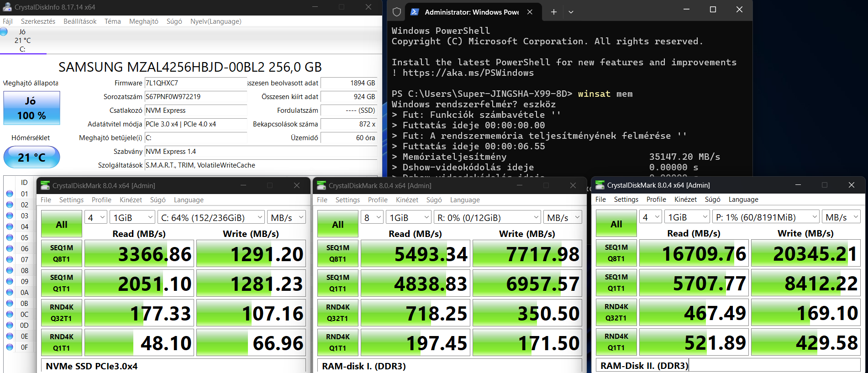Screen dimensions: 868x373
Task: Close the Administrator PowerShell tab
Action: tap(530, 12)
